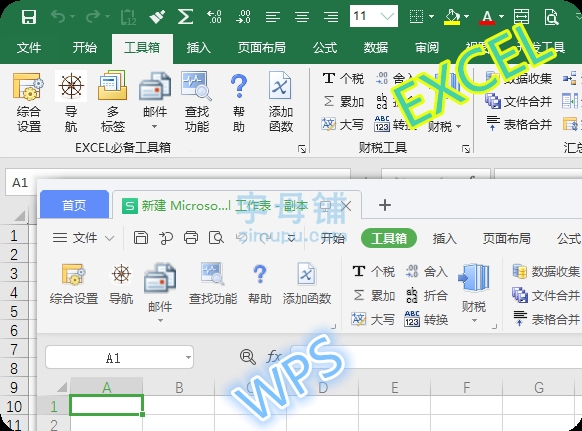The image size is (582, 431).
Task: Click the Save icon in Excel quick toolbar
Action: [x=29, y=17]
